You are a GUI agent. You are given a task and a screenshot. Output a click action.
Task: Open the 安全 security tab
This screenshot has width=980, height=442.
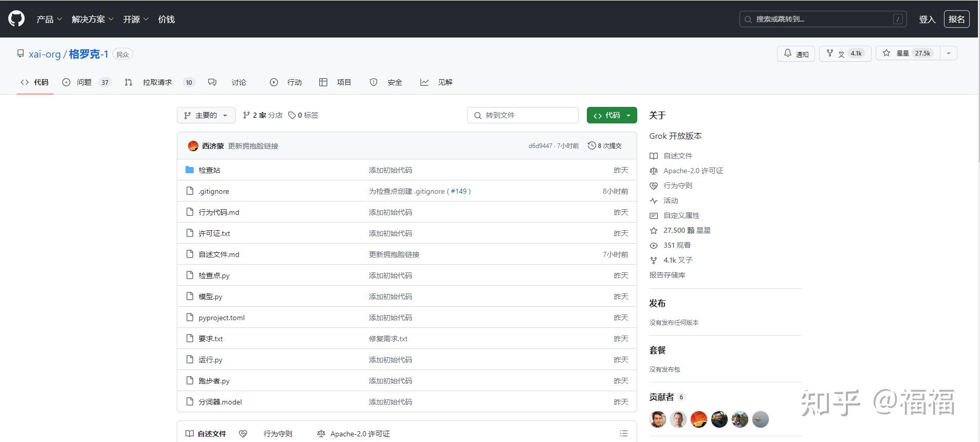(386, 82)
